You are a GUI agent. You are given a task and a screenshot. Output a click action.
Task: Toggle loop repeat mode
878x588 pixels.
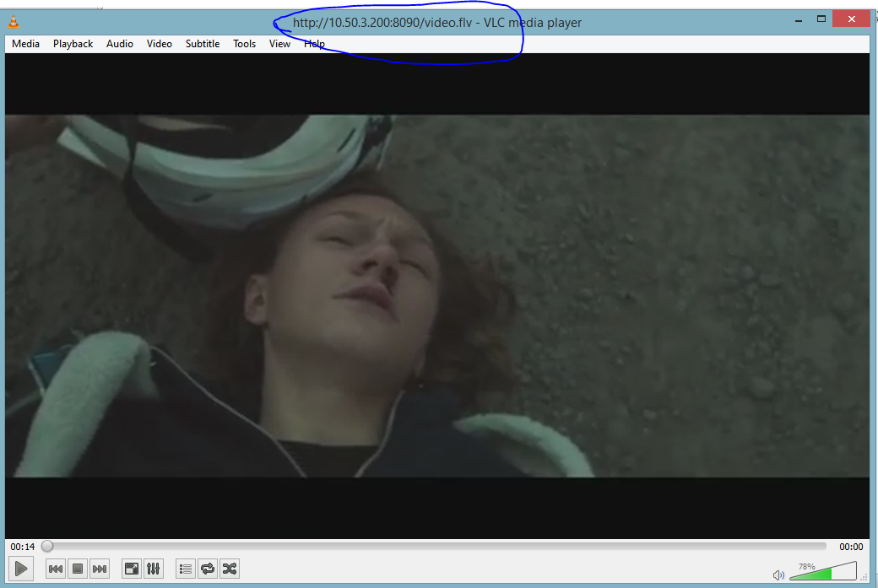207,569
